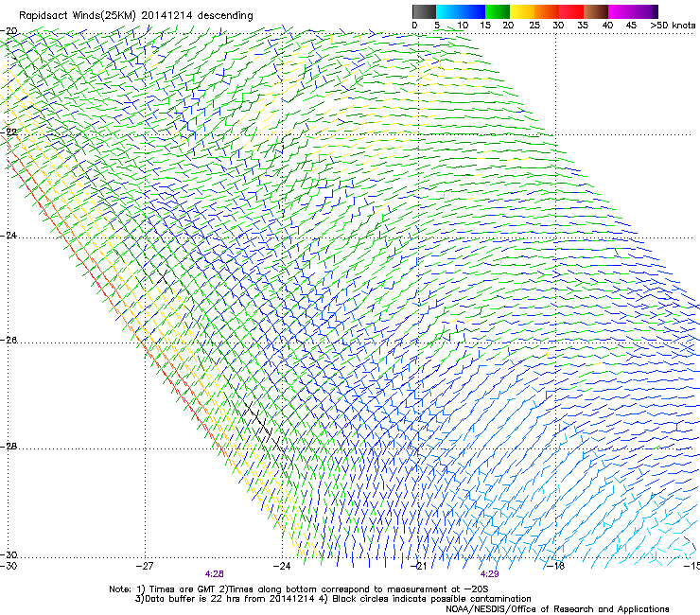This screenshot has width=700, height=615.
Task: Click the cyan-blue 5-15 knots color swatch
Action: click(461, 11)
